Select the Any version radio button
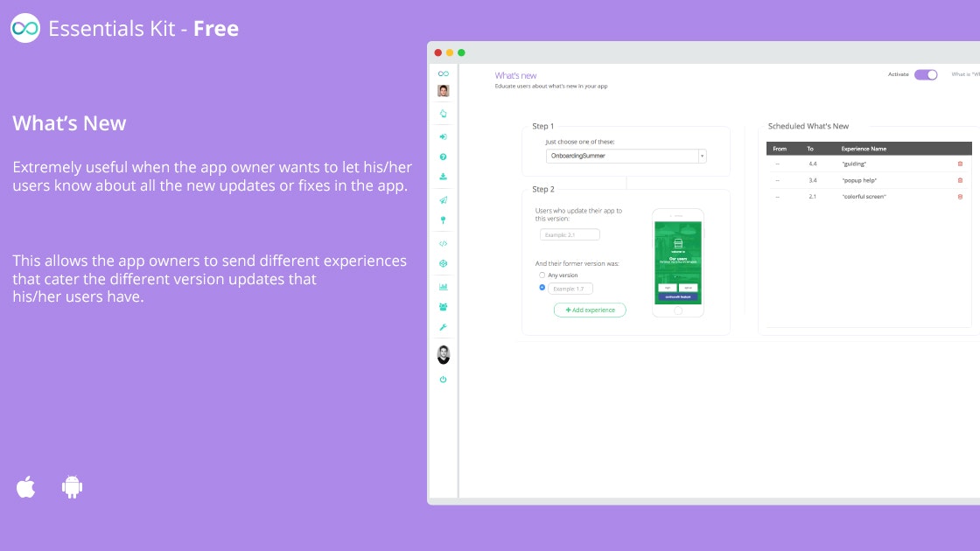 coord(542,275)
